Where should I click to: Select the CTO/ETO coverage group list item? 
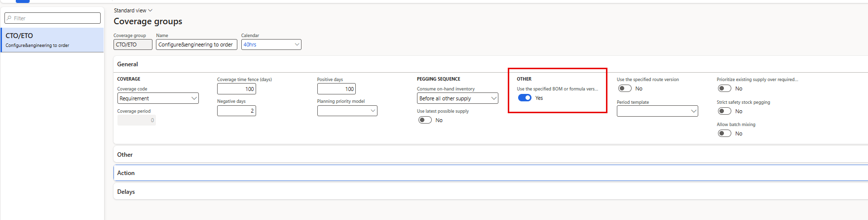[52, 40]
